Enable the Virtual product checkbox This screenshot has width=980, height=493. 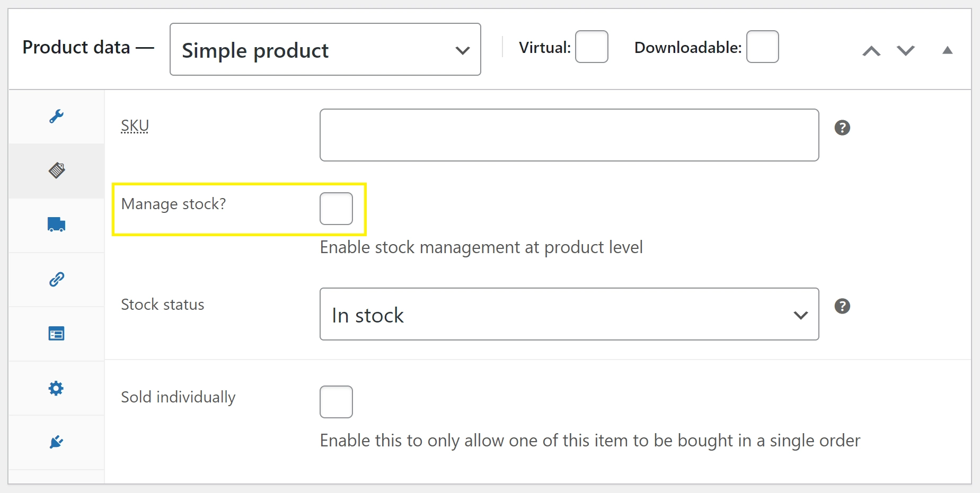click(591, 47)
